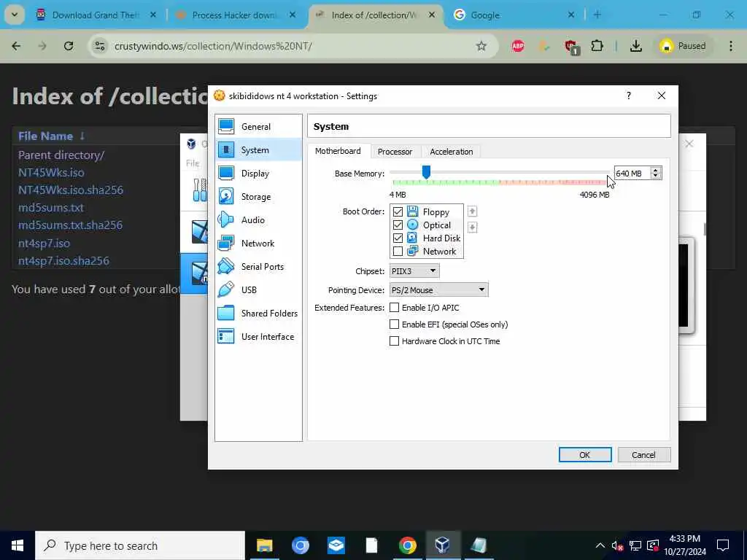The width and height of the screenshot is (747, 560).
Task: Uncheck Optical in boot order
Action: [398, 225]
